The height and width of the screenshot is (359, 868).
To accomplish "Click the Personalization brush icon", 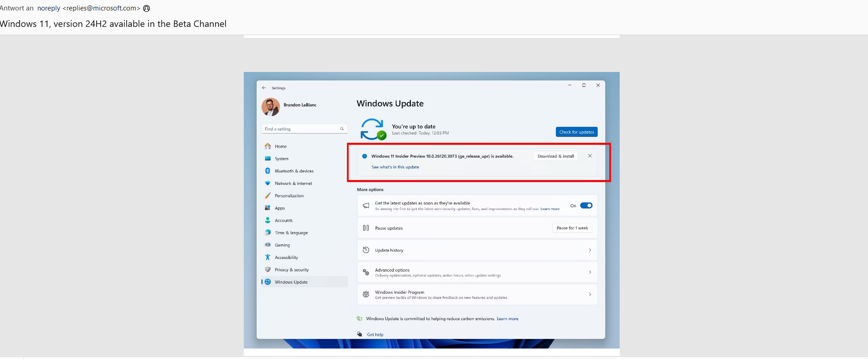I will [x=267, y=195].
